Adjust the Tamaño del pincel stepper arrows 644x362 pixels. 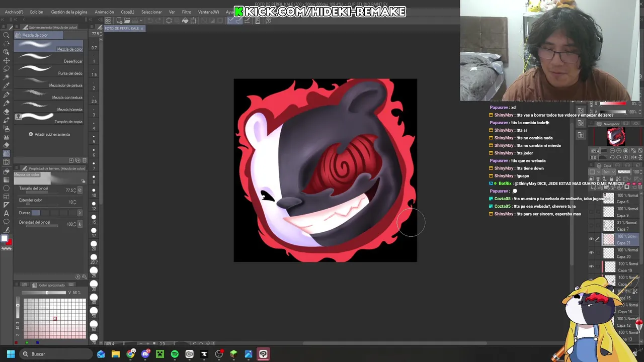click(74, 190)
